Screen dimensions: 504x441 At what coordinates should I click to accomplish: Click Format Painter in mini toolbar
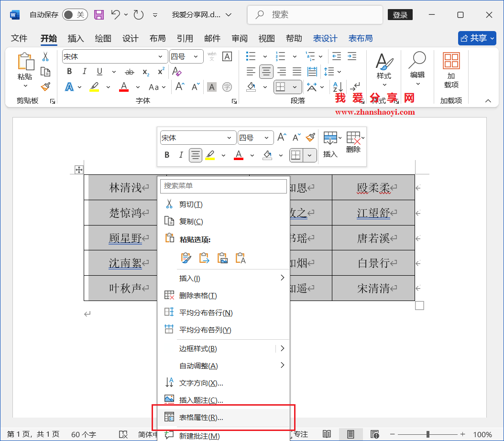click(310, 138)
